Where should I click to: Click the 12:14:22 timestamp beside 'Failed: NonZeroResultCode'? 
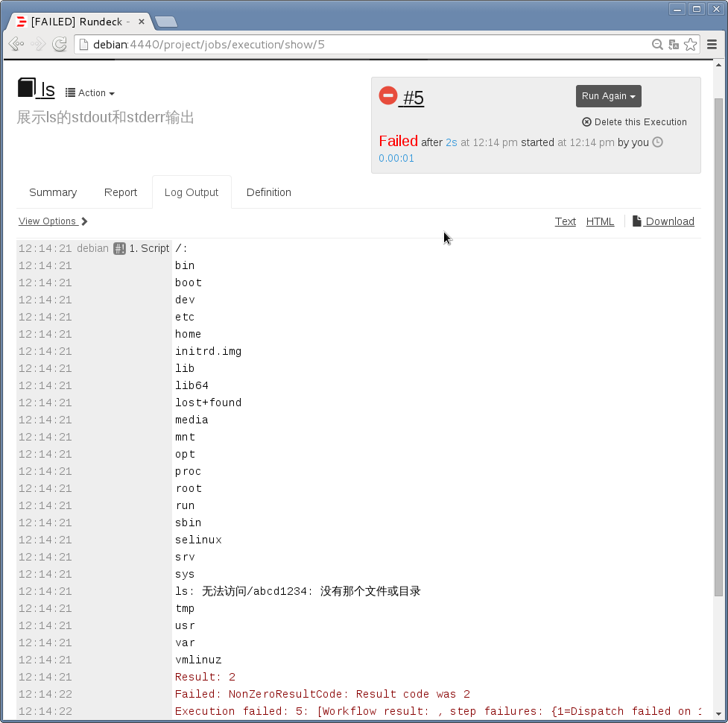coord(45,694)
